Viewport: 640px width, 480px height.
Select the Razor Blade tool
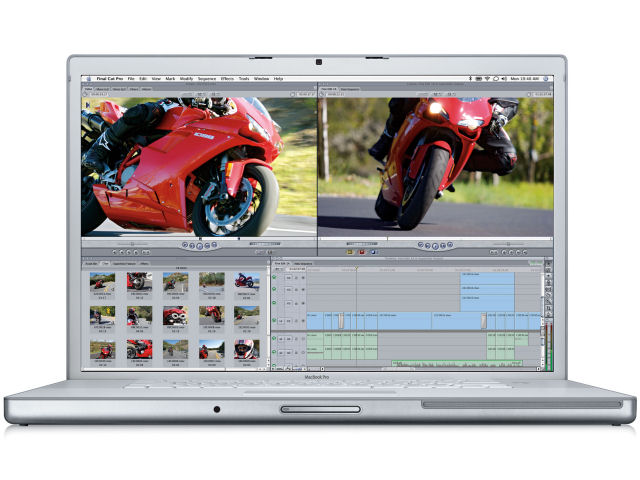click(549, 295)
